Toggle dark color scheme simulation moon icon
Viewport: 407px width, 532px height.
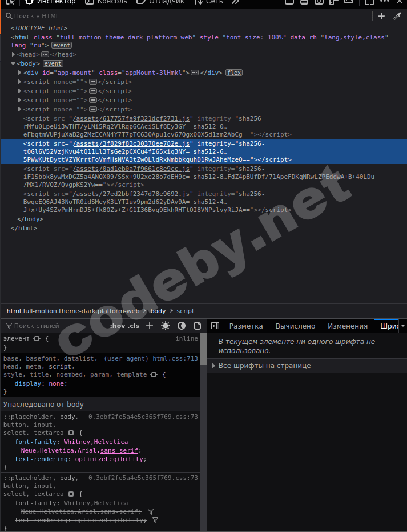pyautogui.click(x=182, y=326)
